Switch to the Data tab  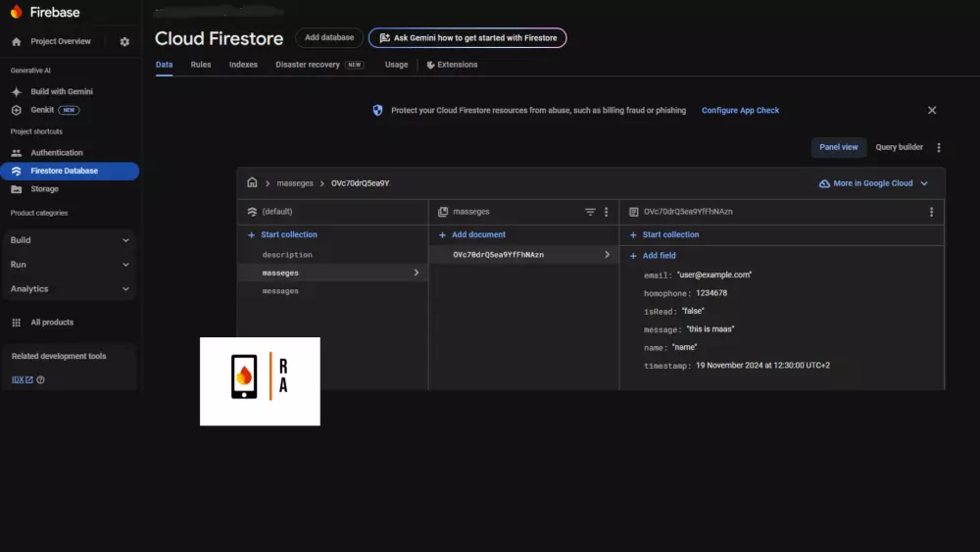164,65
